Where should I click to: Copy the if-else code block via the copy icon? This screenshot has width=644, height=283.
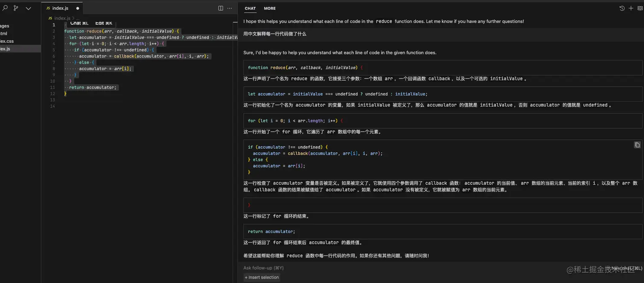637,145
